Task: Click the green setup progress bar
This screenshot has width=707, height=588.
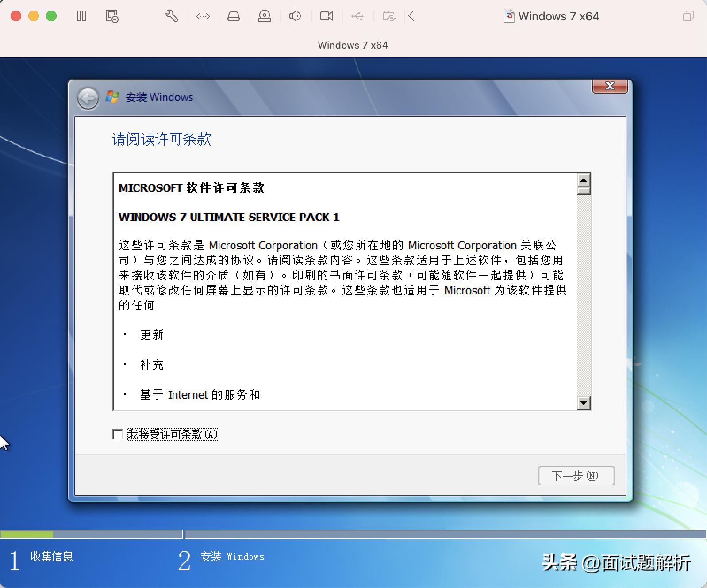Action: pyautogui.click(x=27, y=535)
